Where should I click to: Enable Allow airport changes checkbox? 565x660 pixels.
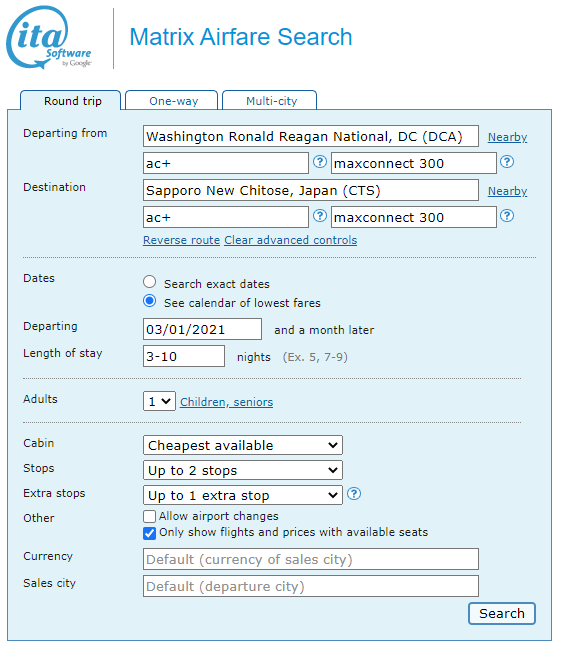tap(149, 516)
